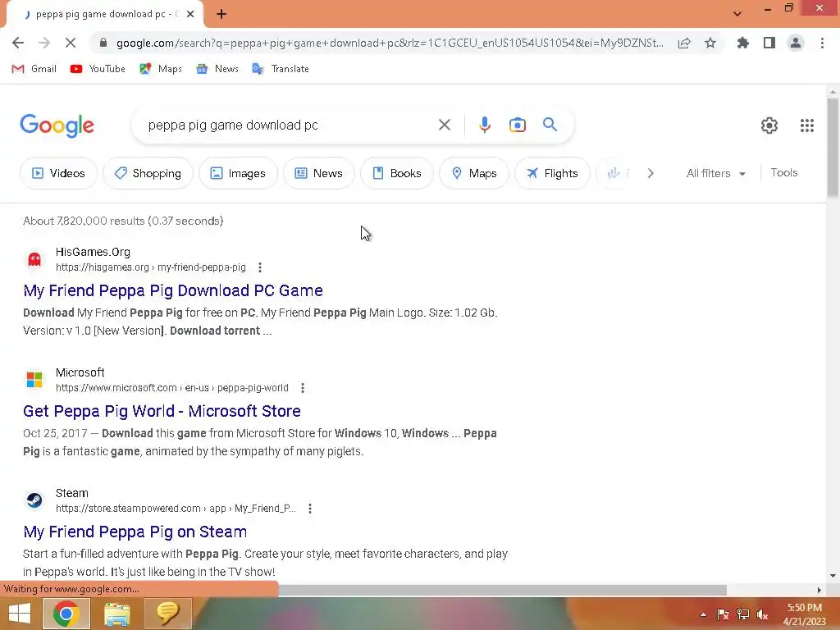Toggle the side panel icon
The width and height of the screenshot is (840, 630).
[769, 43]
